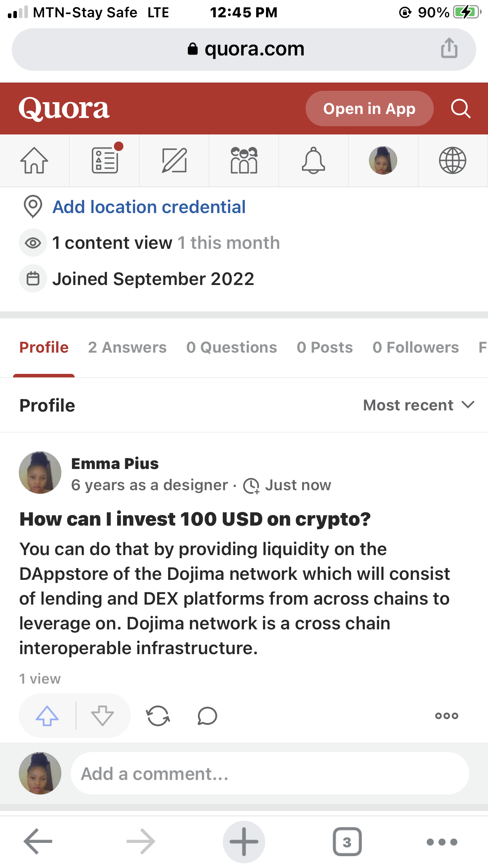Tap the Quora search magnifier icon
This screenshot has width=488, height=868.
460,108
